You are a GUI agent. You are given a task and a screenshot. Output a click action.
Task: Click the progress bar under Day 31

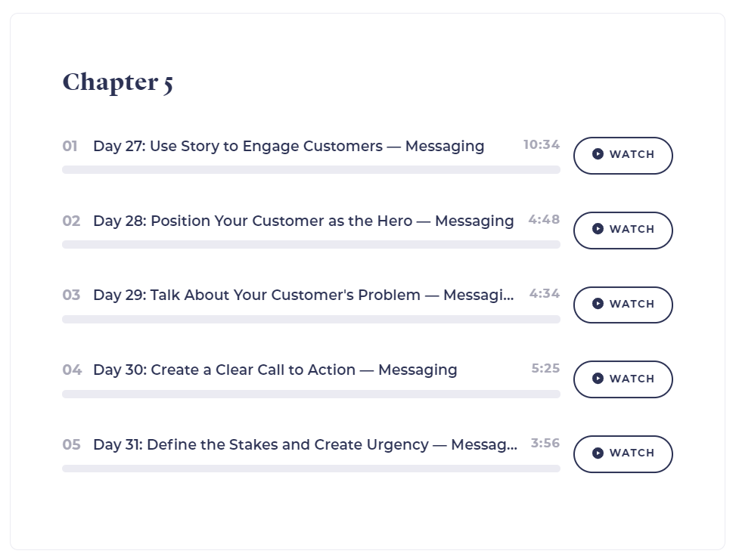pyautogui.click(x=311, y=469)
